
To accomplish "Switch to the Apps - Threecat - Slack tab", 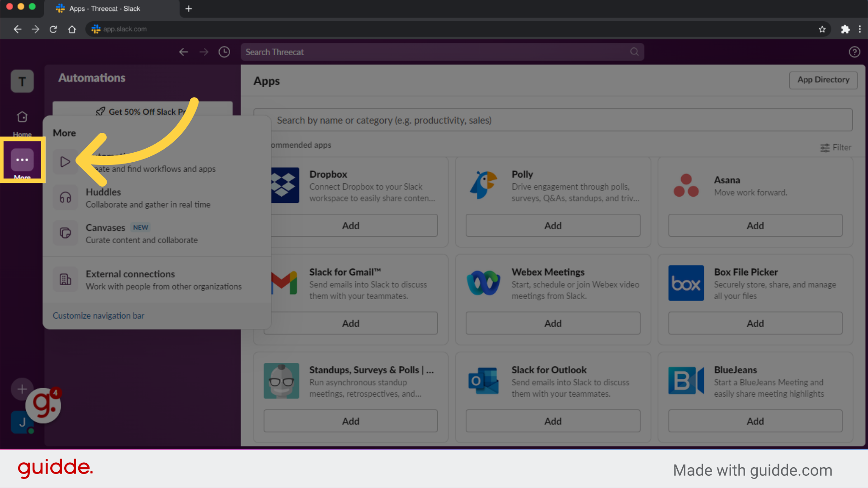I will [x=104, y=9].
